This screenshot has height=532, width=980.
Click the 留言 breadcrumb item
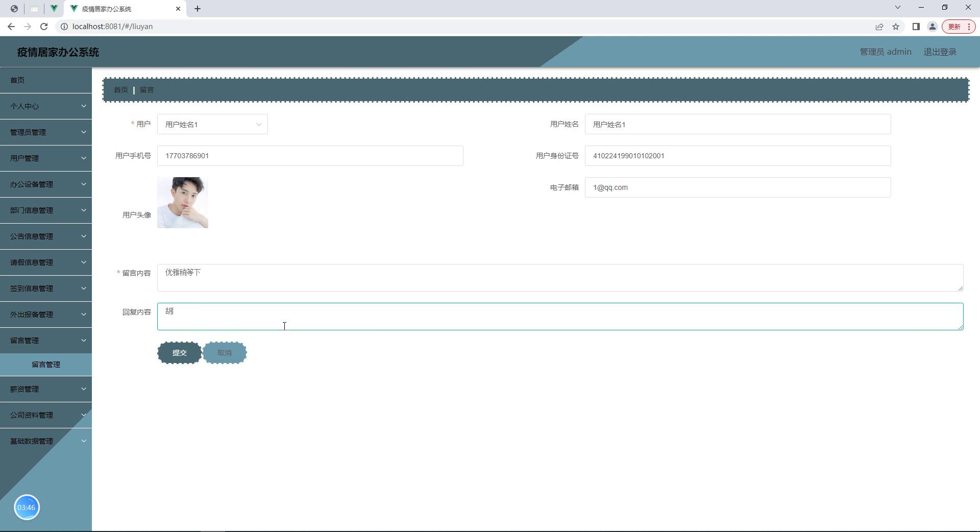coord(147,90)
